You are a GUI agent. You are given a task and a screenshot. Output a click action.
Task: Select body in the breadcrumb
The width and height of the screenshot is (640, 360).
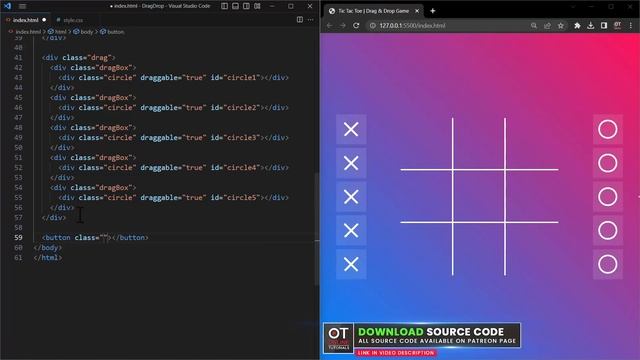(x=87, y=31)
